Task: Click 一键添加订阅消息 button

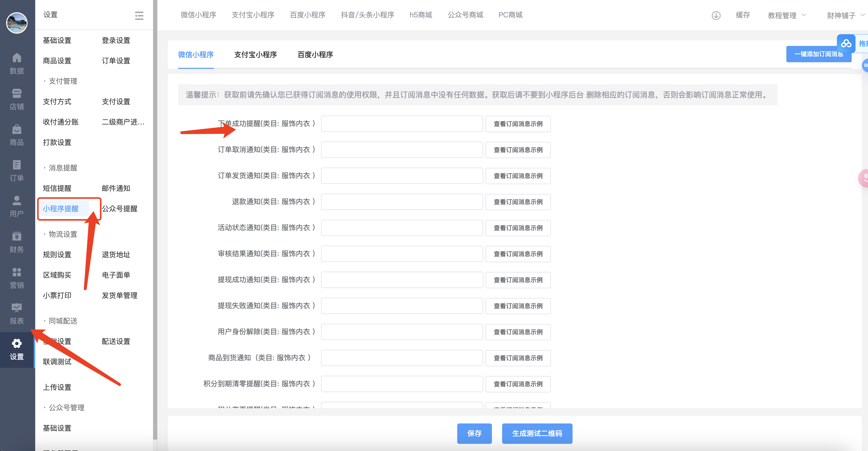Action: point(819,54)
